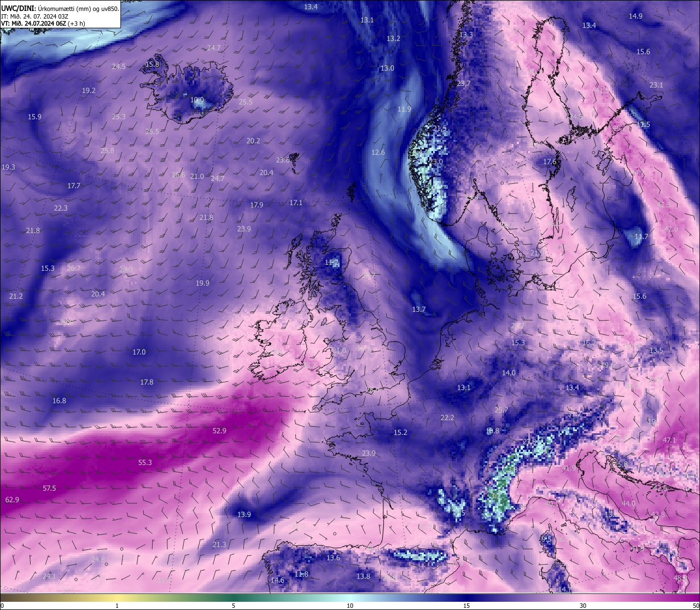Click the 17.0 value on the map

(x=139, y=352)
